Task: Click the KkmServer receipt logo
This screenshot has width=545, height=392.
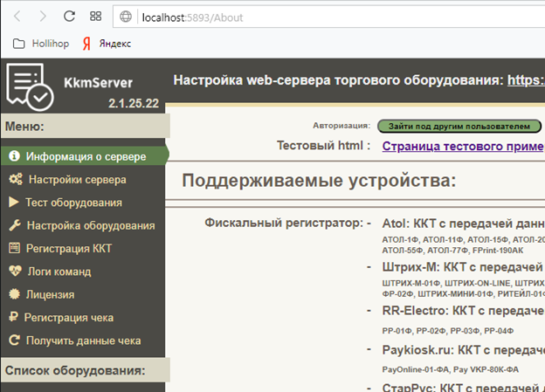Action: (x=30, y=86)
